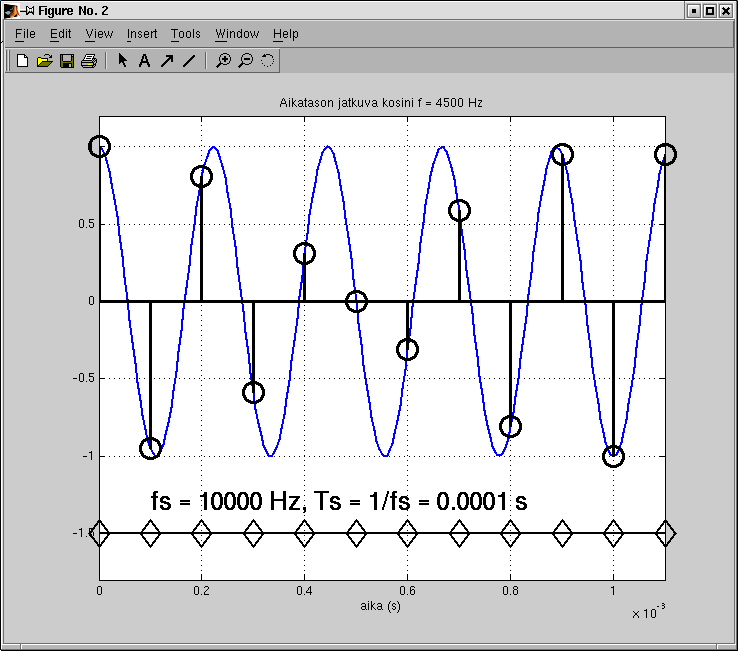738x651 pixels.
Task: Activate the Rotate 3D tool
Action: (267, 61)
